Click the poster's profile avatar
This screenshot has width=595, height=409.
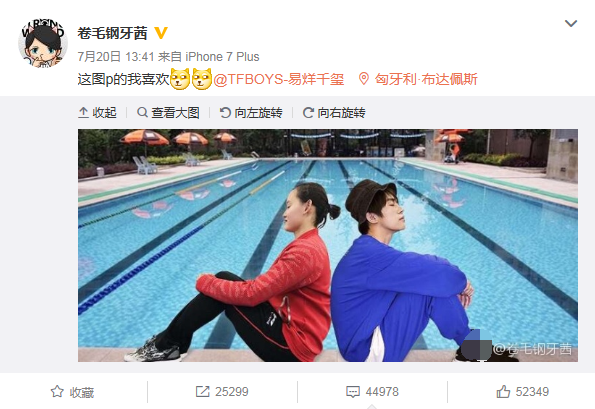pos(43,43)
